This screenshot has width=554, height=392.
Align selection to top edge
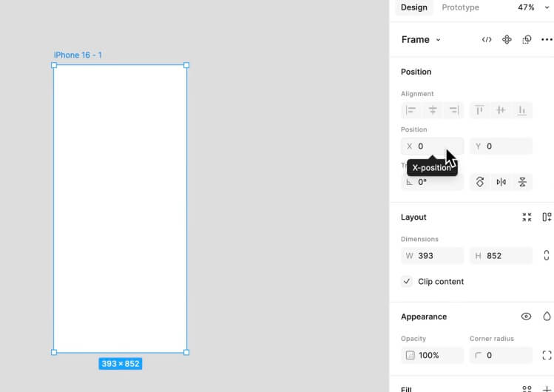[479, 110]
